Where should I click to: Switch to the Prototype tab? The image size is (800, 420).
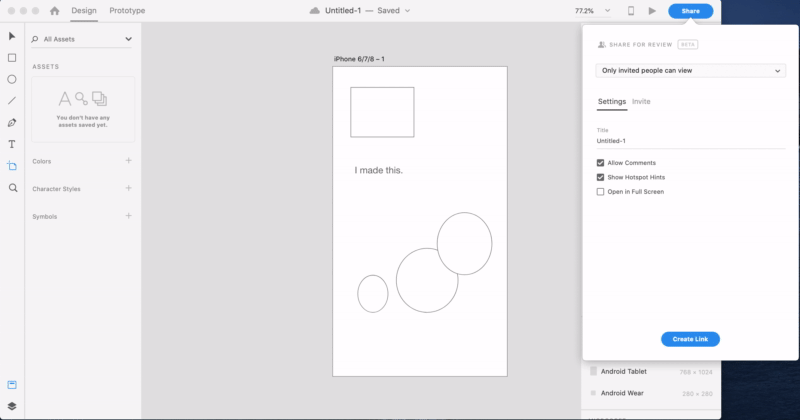(x=127, y=11)
